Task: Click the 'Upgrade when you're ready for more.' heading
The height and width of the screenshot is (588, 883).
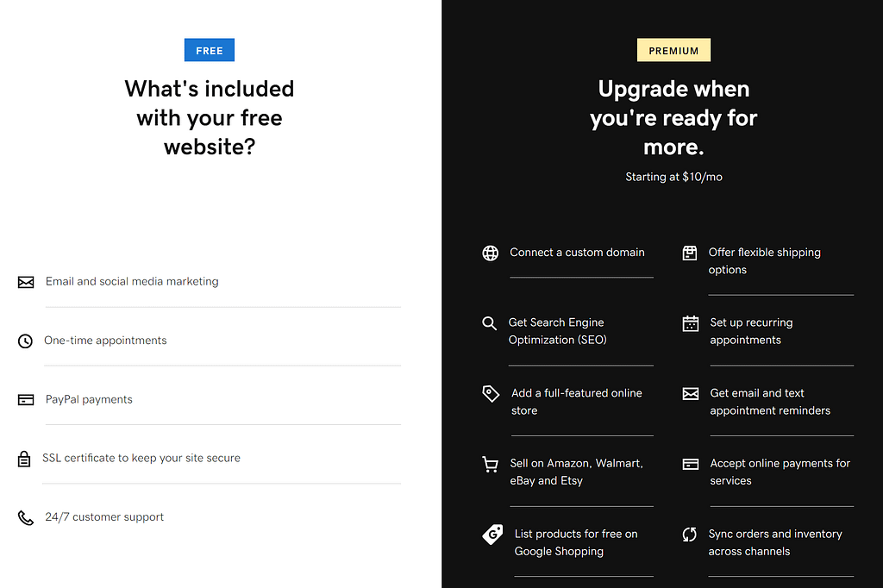Action: pyautogui.click(x=673, y=118)
